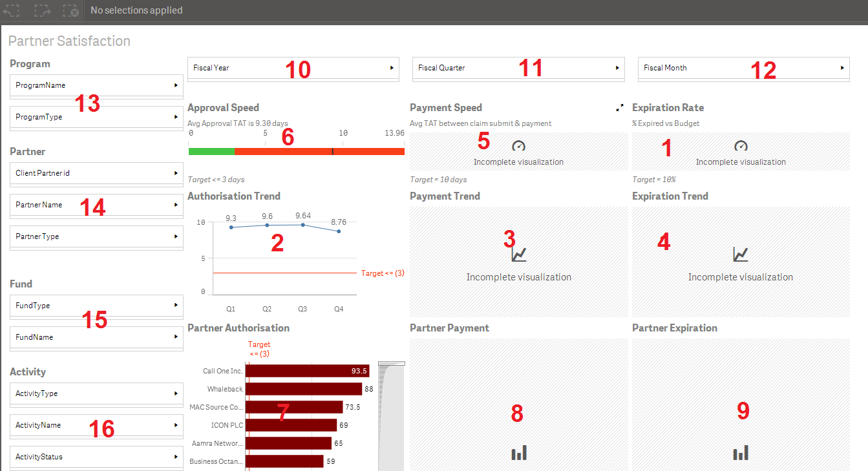Click the Approval Speed gauge bar
868x471 pixels.
(297, 151)
